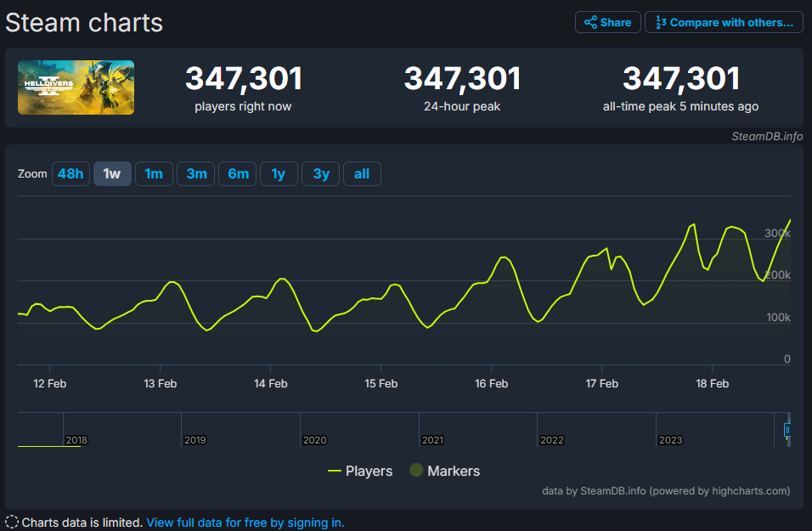The height and width of the screenshot is (531, 812).
Task: Click the all-time peak 5 minutes ago text
Action: point(680,106)
